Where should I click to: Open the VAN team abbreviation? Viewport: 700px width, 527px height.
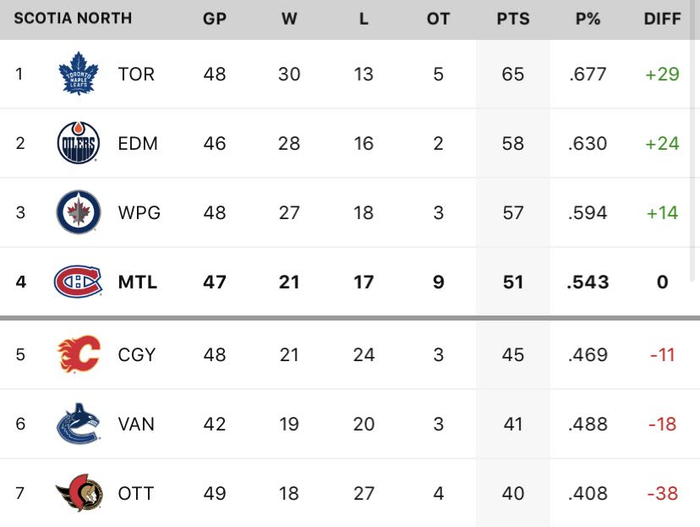tap(136, 424)
